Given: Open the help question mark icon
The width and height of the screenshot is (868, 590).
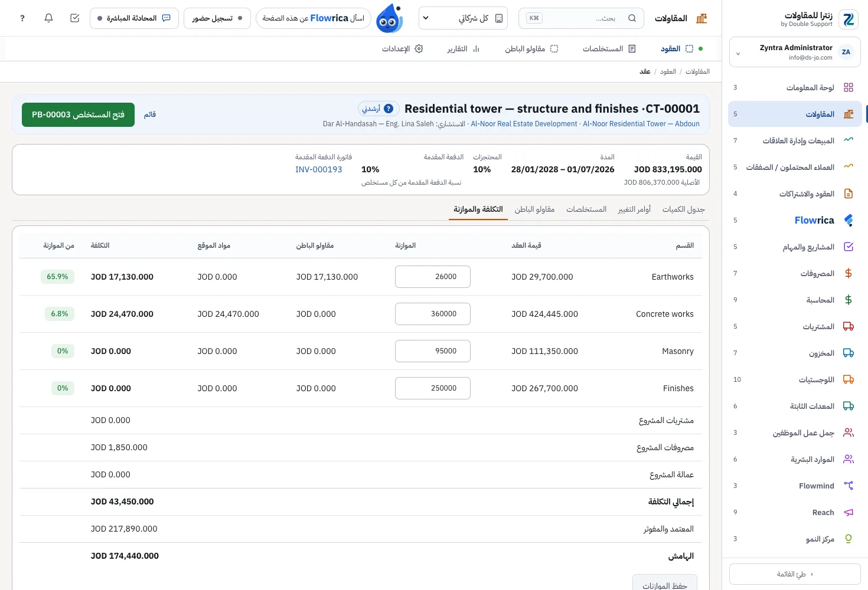Looking at the screenshot, I should point(22,18).
